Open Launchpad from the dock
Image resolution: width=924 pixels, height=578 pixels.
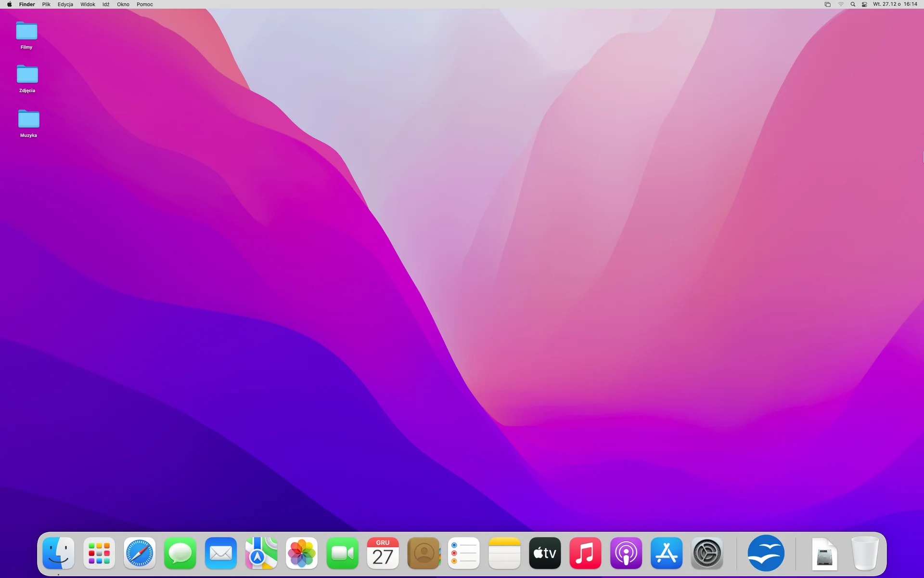[x=99, y=553]
